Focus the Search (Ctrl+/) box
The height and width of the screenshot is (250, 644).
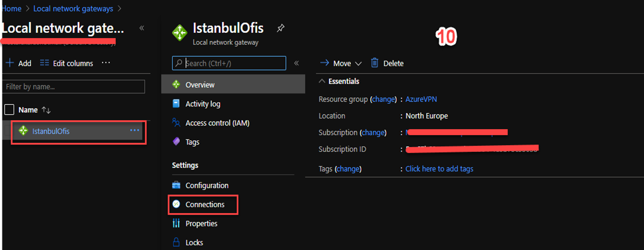point(229,63)
